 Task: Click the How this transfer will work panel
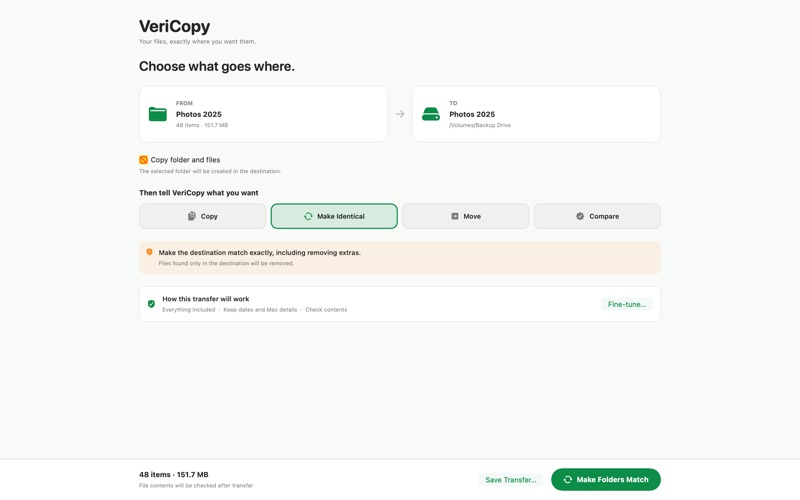(x=399, y=304)
